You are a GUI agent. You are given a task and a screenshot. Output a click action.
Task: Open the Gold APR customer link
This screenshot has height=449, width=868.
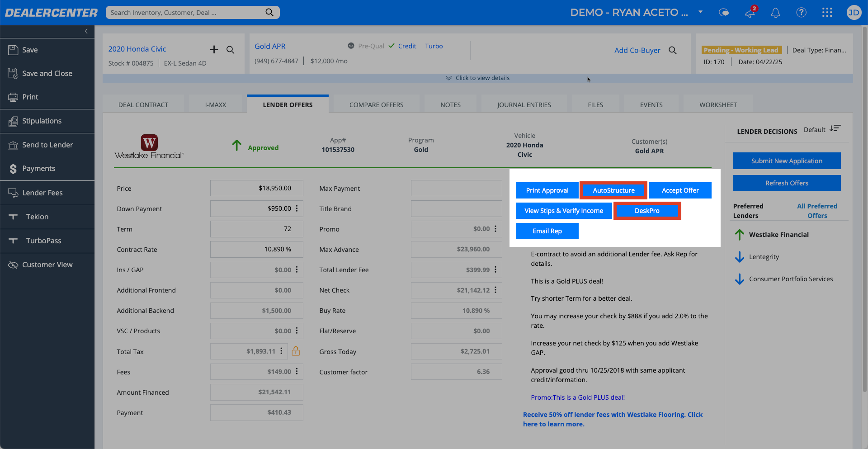(270, 46)
